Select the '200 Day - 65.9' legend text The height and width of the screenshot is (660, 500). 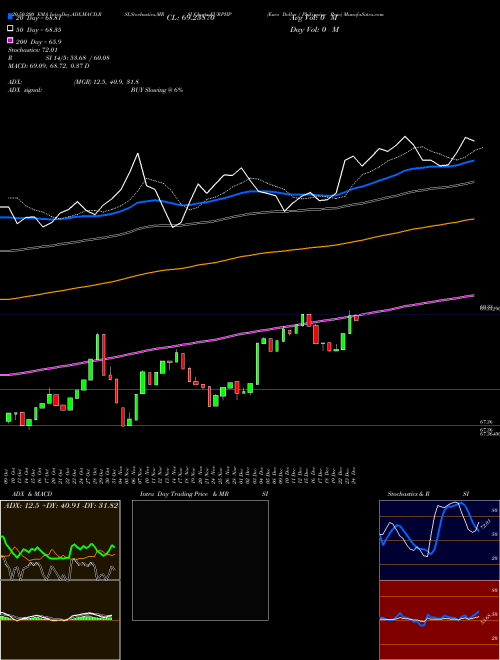[38, 42]
